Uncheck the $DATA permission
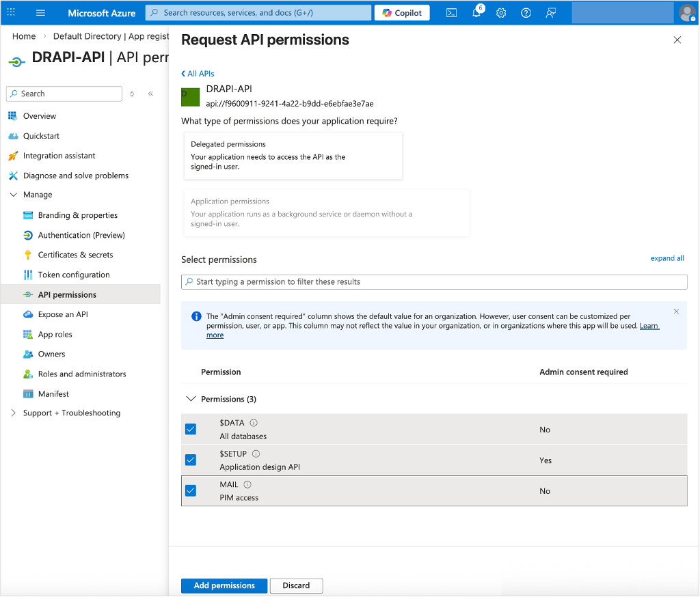This screenshot has width=700, height=597. [x=191, y=429]
